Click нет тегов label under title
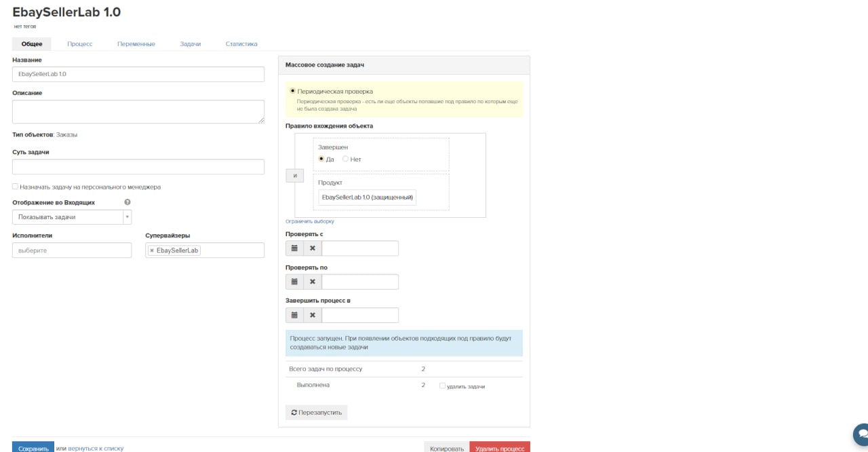 click(x=25, y=26)
